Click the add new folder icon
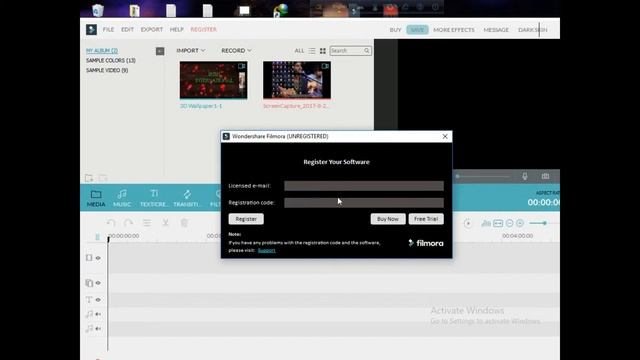640x360 pixels. 89,178
